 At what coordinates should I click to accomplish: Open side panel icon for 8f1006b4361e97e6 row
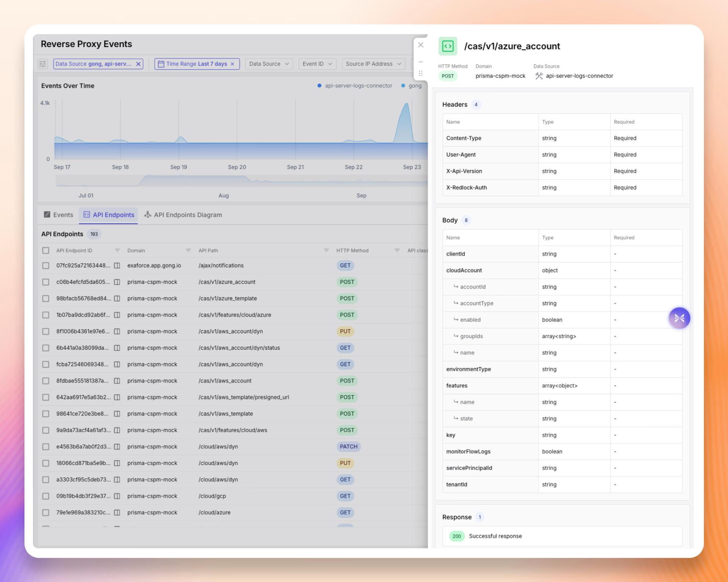[x=117, y=332]
